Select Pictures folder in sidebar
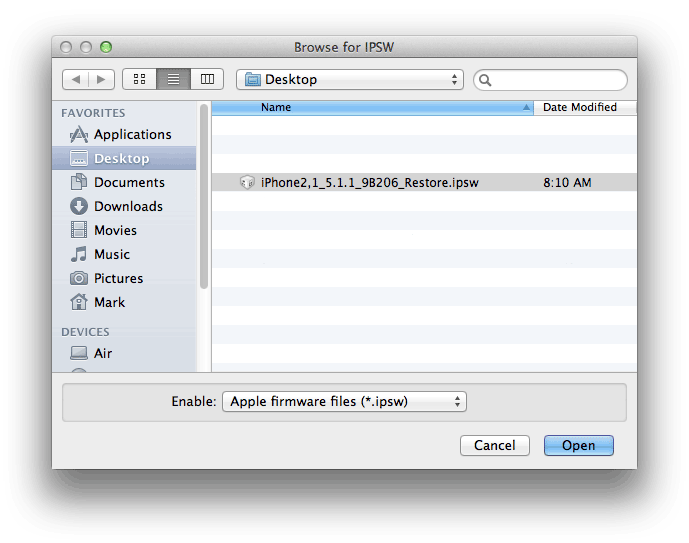Screen dimensions: 689x543 pyautogui.click(x=118, y=278)
